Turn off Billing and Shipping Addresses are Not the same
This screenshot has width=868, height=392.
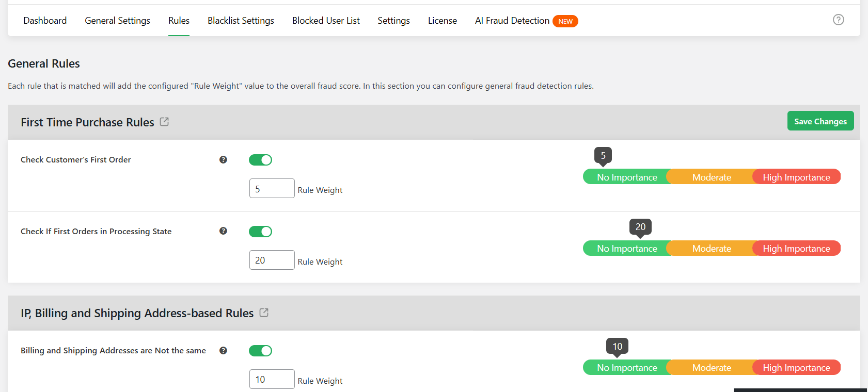tap(260, 351)
